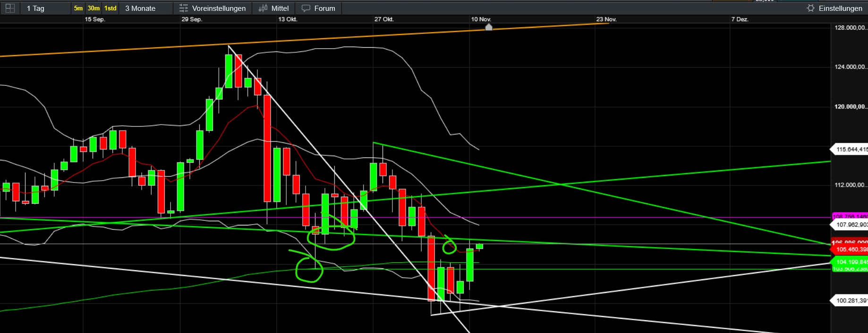Image resolution: width=868 pixels, height=333 pixels.
Task: Click the green 104.199 price tag
Action: pyautogui.click(x=851, y=262)
